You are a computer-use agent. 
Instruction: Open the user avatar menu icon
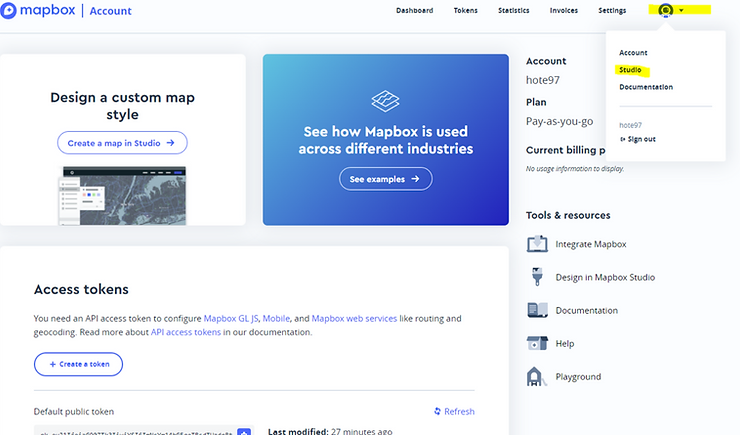(665, 10)
